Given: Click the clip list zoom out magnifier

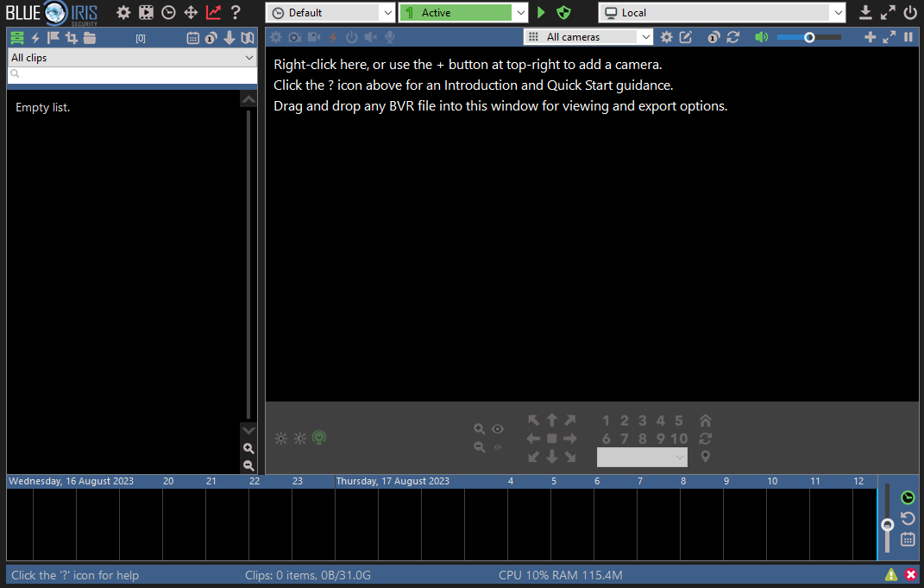Looking at the screenshot, I should click(x=248, y=465).
